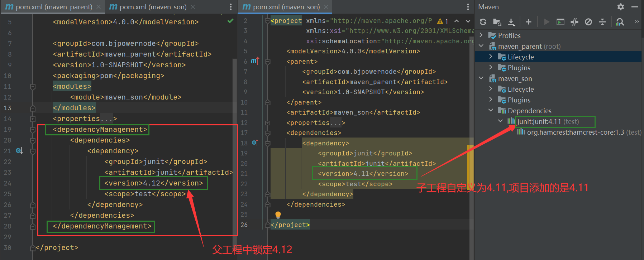Show more Maven toolbar actions chevron
This screenshot has height=260, width=644.
point(637,22)
